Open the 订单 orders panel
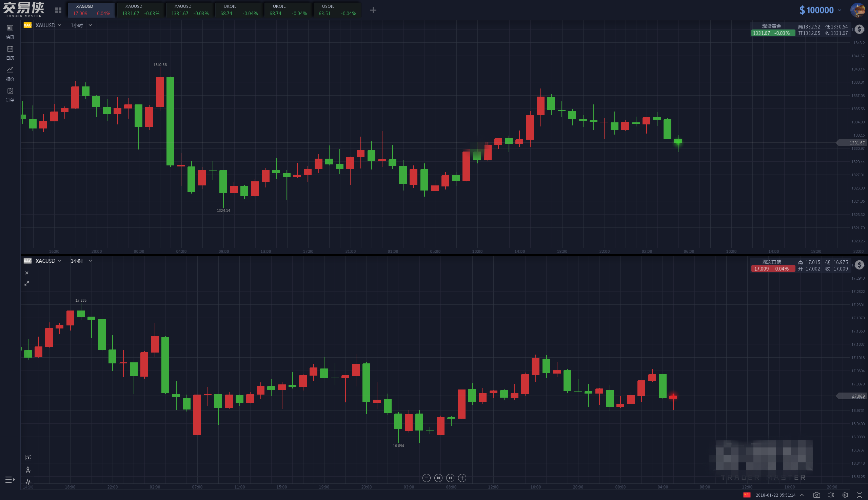Screen dimensions: 868x500 [10, 95]
